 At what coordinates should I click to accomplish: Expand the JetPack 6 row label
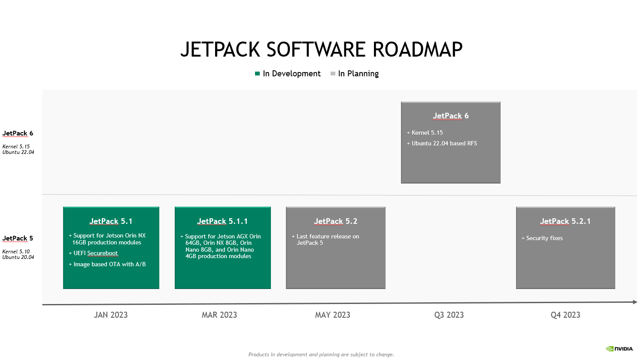(x=17, y=133)
